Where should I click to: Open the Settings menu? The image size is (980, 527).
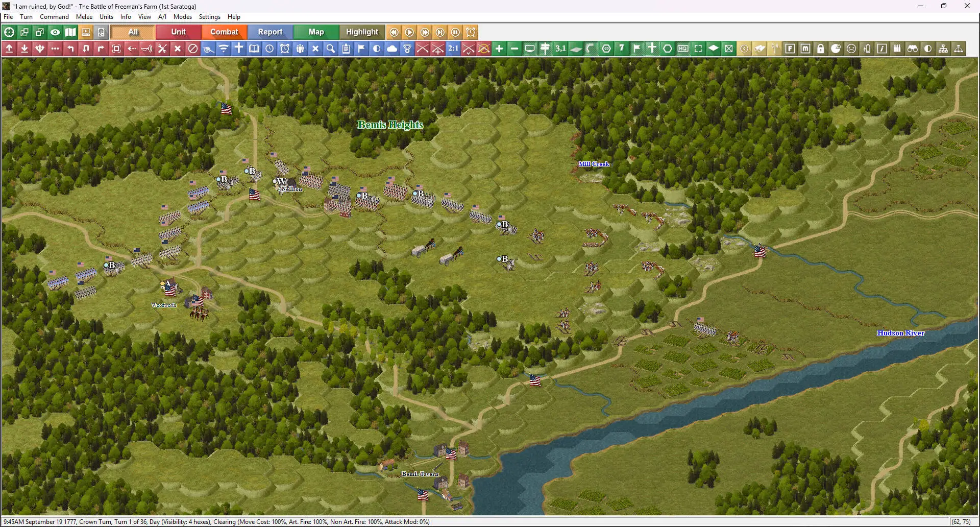tap(209, 17)
